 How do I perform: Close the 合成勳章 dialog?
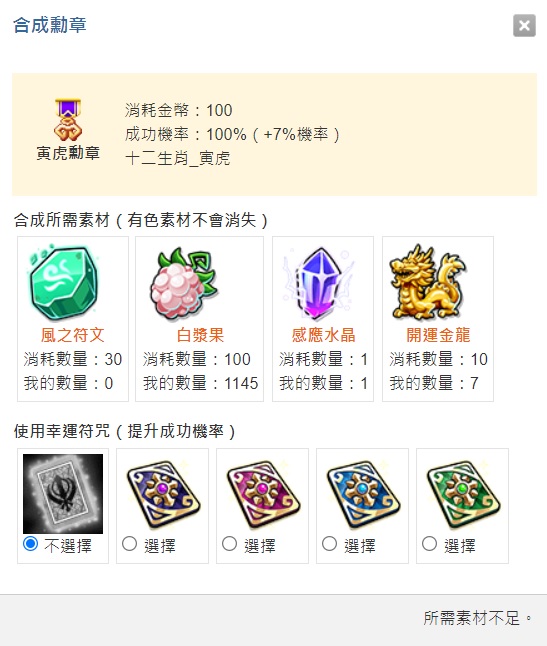pyautogui.click(x=524, y=26)
